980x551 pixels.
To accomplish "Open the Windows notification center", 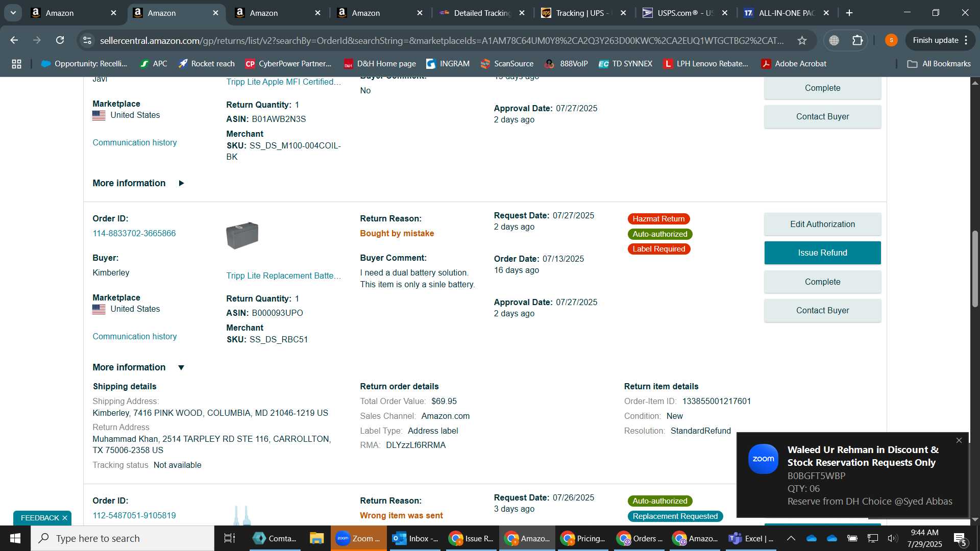I will [x=960, y=539].
